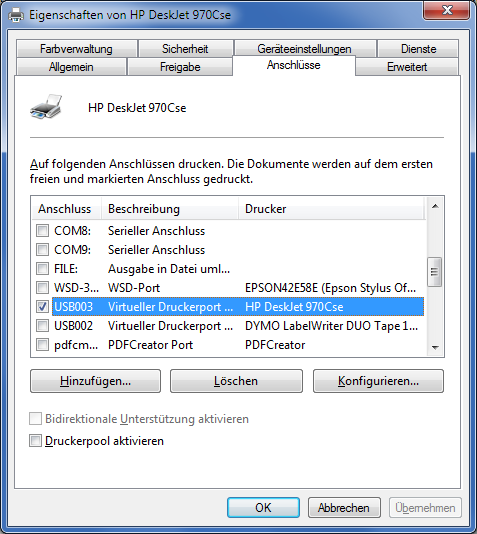Viewport: 477px width, 534px height.
Task: Click PDFCreator Port description
Action: (x=150, y=345)
